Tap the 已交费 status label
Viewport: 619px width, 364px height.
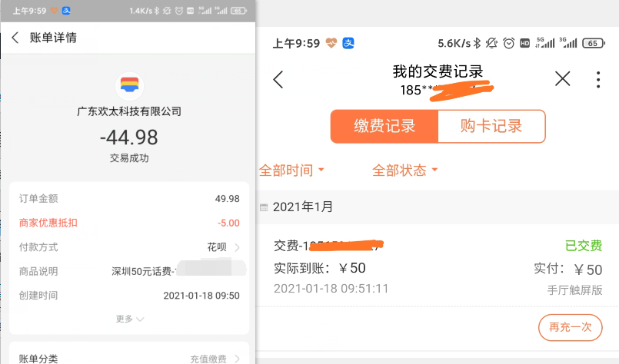click(583, 246)
